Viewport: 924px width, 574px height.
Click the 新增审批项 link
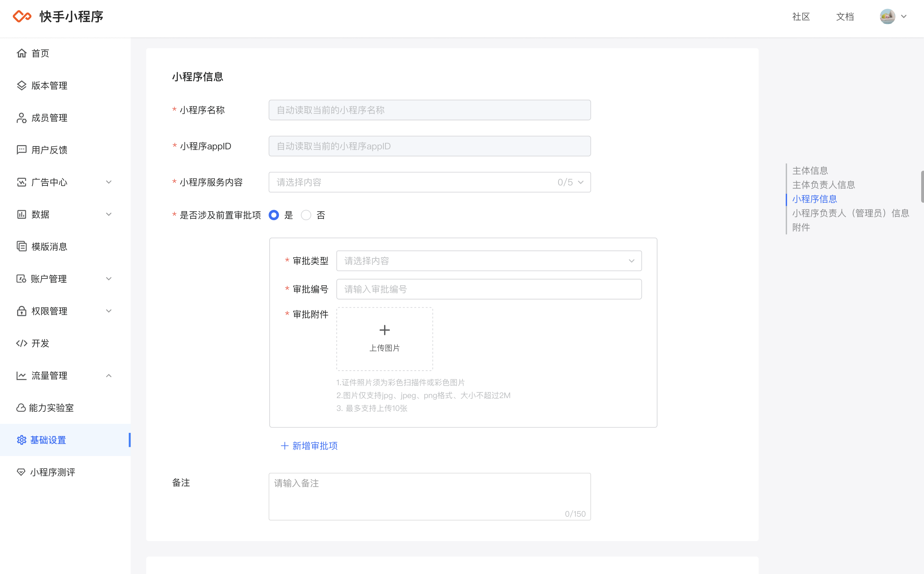click(x=309, y=446)
